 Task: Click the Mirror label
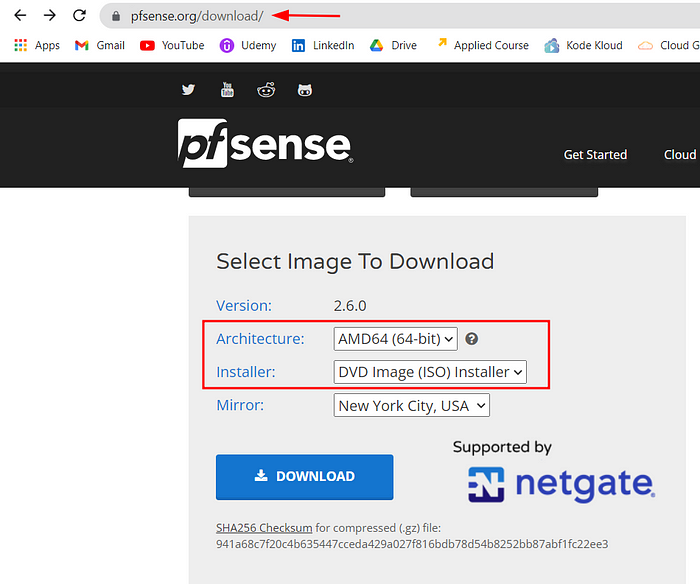240,405
